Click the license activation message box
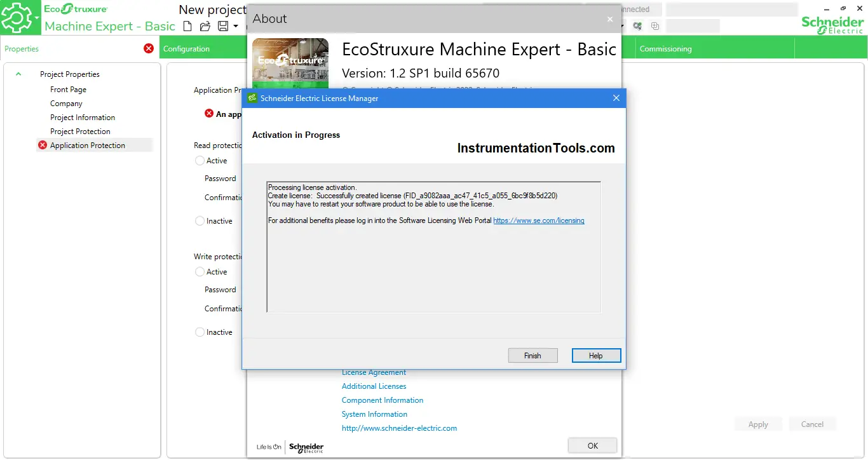 point(433,247)
